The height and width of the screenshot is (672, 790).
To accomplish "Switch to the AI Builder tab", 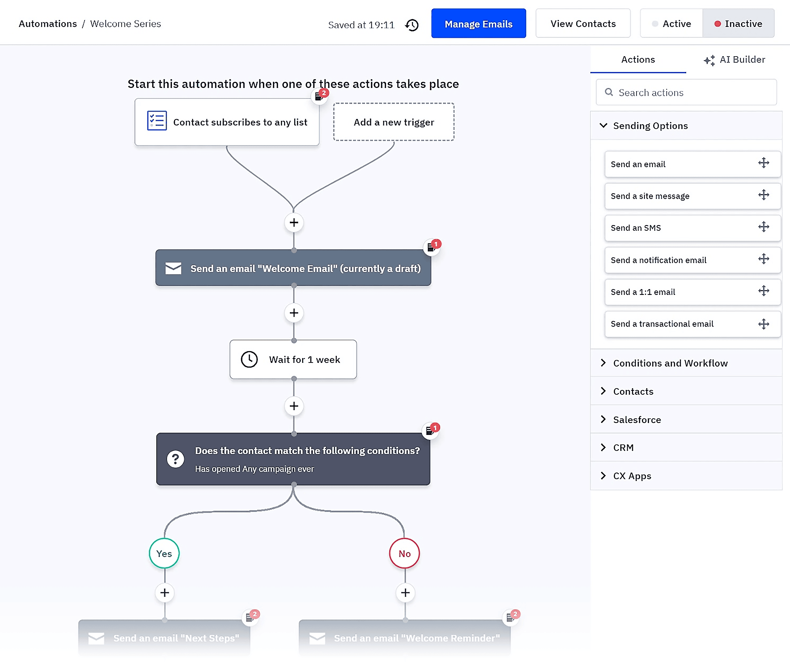I will 734,59.
